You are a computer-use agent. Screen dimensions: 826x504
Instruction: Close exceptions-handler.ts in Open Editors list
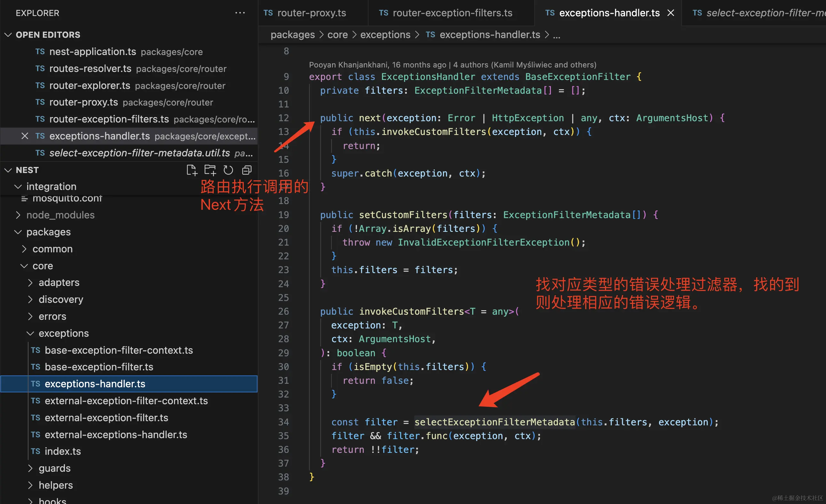(x=24, y=136)
